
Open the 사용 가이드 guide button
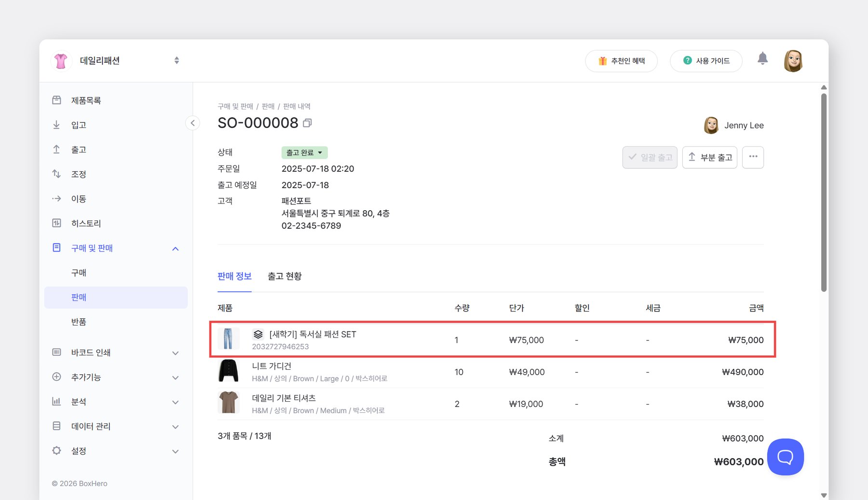(705, 61)
